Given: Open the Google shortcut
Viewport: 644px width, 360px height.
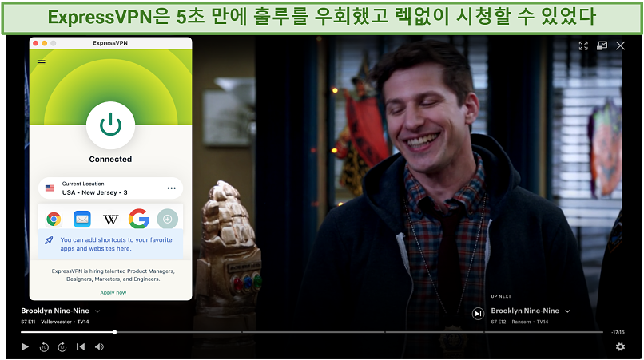Looking at the screenshot, I should pos(139,219).
